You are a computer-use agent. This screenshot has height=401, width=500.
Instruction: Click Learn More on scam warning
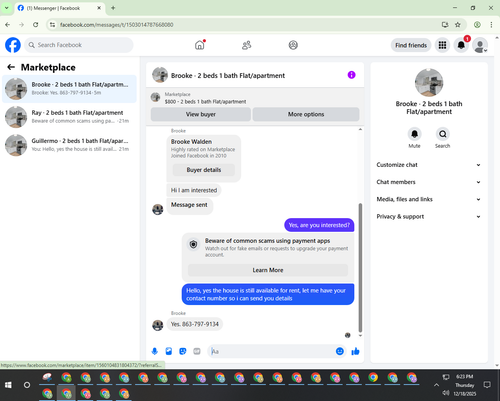268,270
